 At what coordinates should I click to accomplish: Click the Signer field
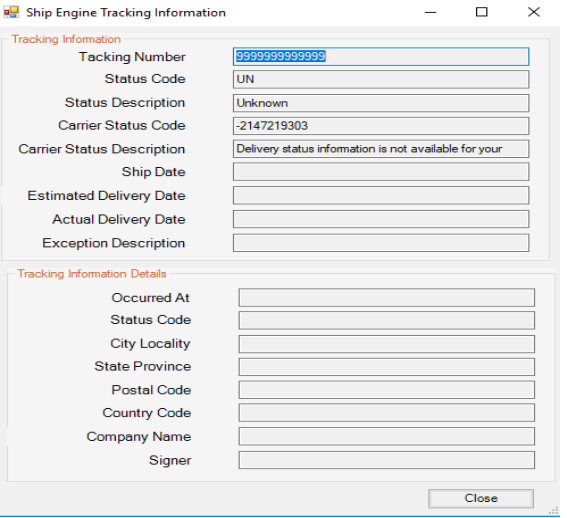(387, 460)
